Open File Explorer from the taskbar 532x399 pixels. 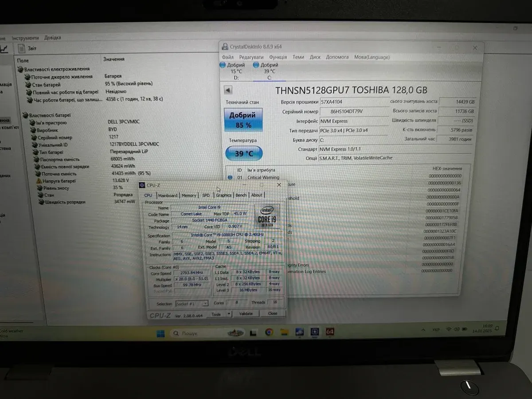click(x=284, y=332)
